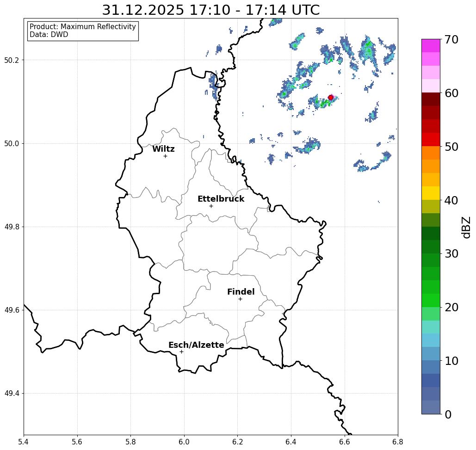
Task: Click the title '31.12.2025 17:10 - 17:14 UTC'
Action: click(x=210, y=10)
